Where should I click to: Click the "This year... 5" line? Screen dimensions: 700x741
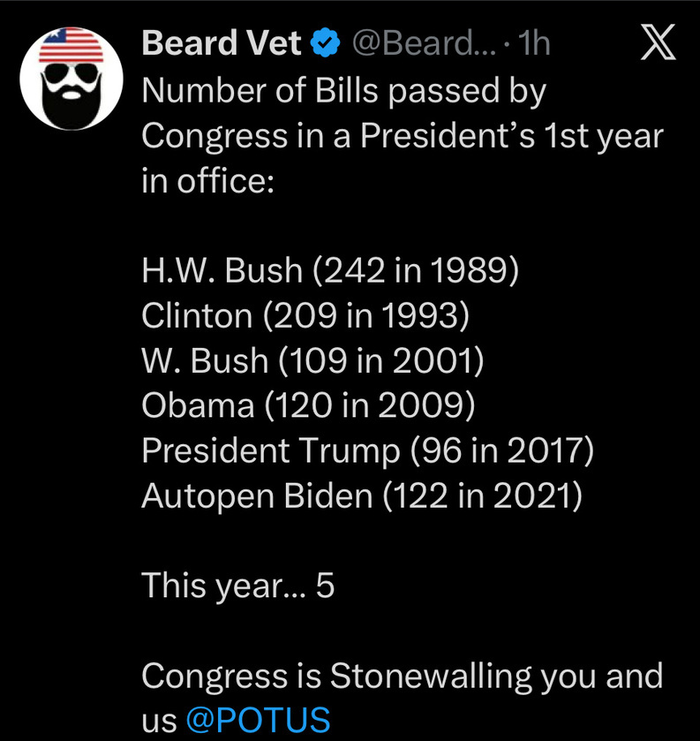point(238,586)
